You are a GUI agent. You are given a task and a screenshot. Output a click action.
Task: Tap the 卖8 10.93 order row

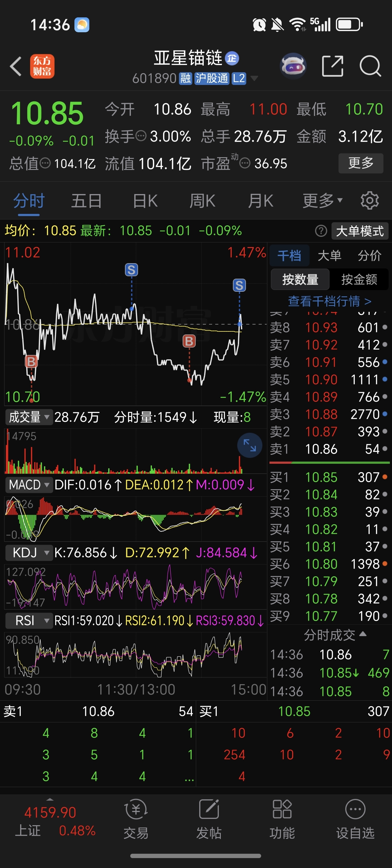pos(329,328)
